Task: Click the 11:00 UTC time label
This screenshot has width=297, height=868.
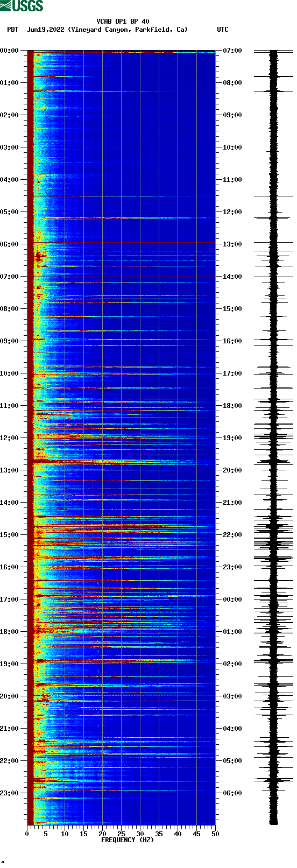Action: pyautogui.click(x=232, y=180)
